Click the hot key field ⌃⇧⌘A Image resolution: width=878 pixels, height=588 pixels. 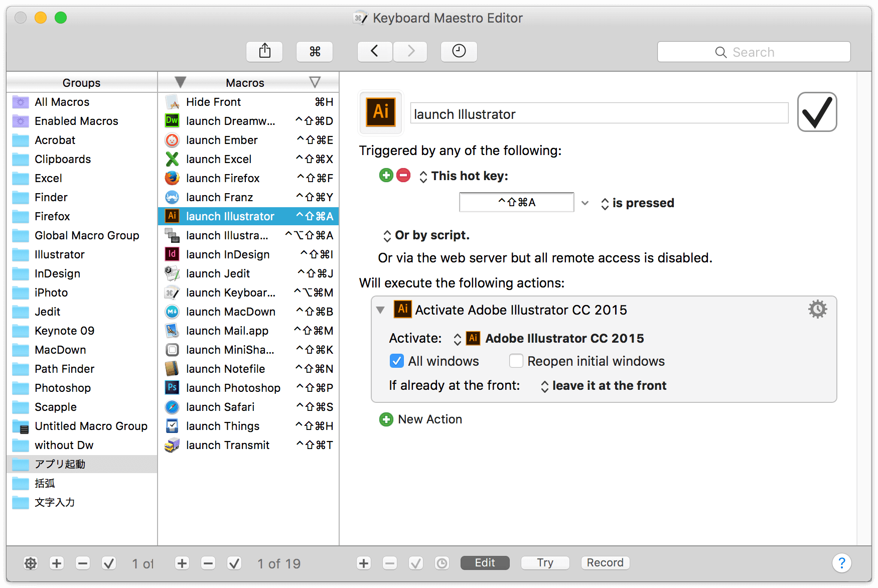point(516,202)
